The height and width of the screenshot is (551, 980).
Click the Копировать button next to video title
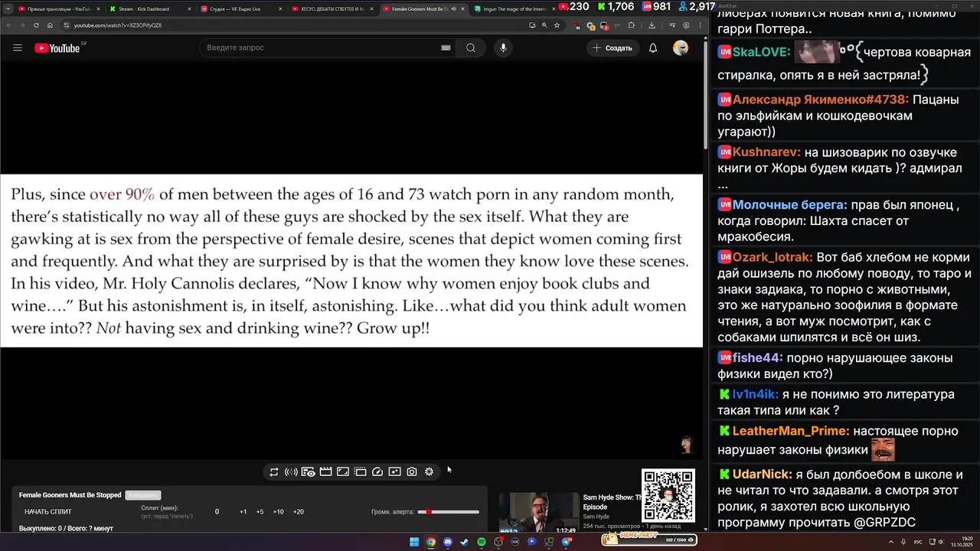point(143,495)
